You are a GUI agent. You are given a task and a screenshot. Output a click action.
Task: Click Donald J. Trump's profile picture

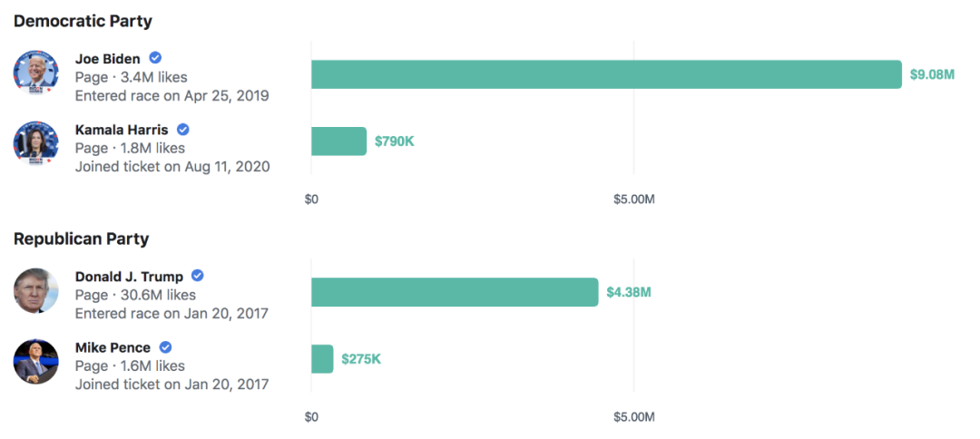36,291
